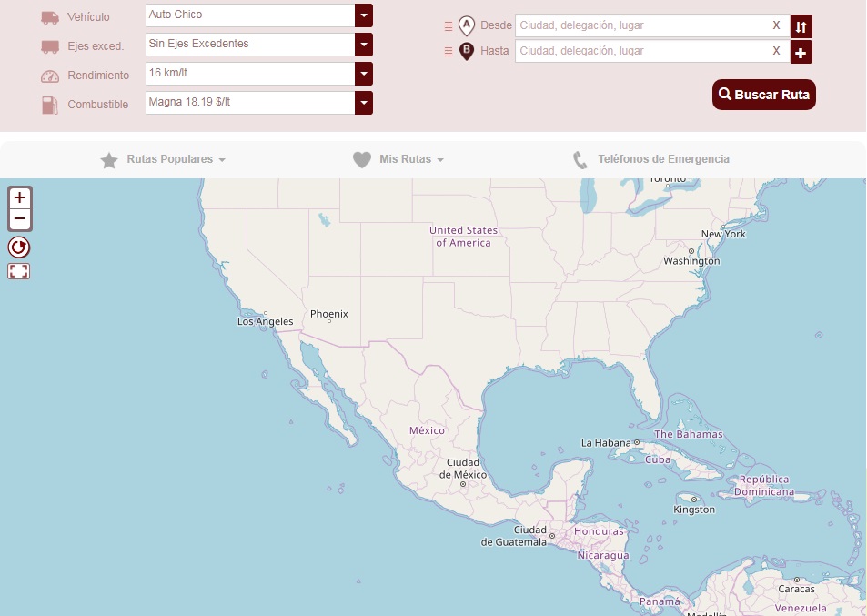Open the Vehículo dropdown showing Auto Chico
Image resolution: width=867 pixels, height=616 pixels.
(x=363, y=15)
